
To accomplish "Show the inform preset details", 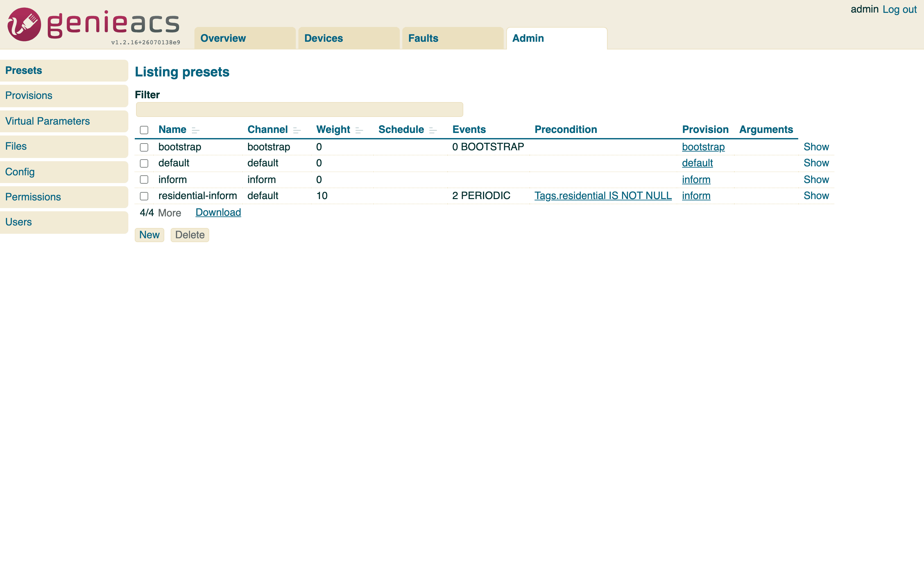I will coord(816,180).
